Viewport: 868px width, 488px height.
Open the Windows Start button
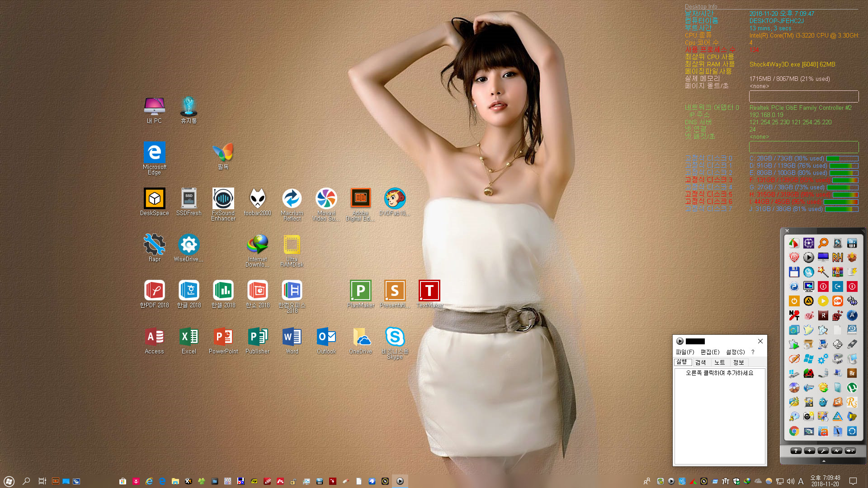pyautogui.click(x=9, y=481)
